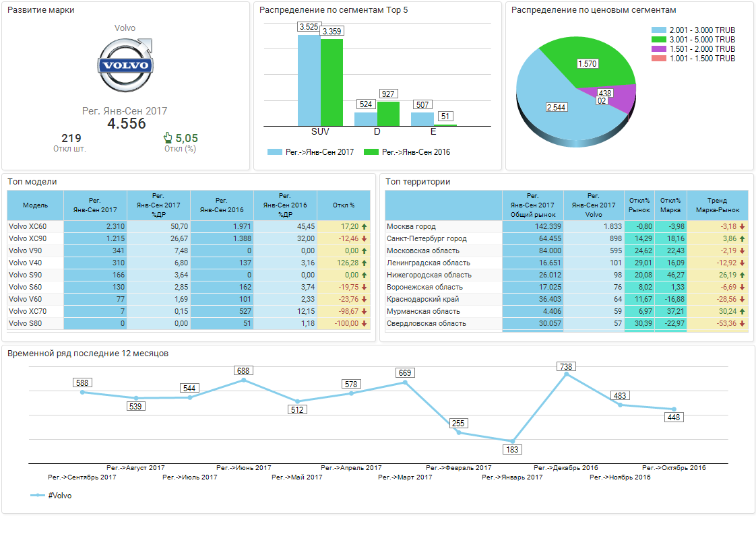Image resolution: width=756 pixels, height=534 pixels.
Task: Click the red trend arrow for Москва город
Action: pos(743,227)
